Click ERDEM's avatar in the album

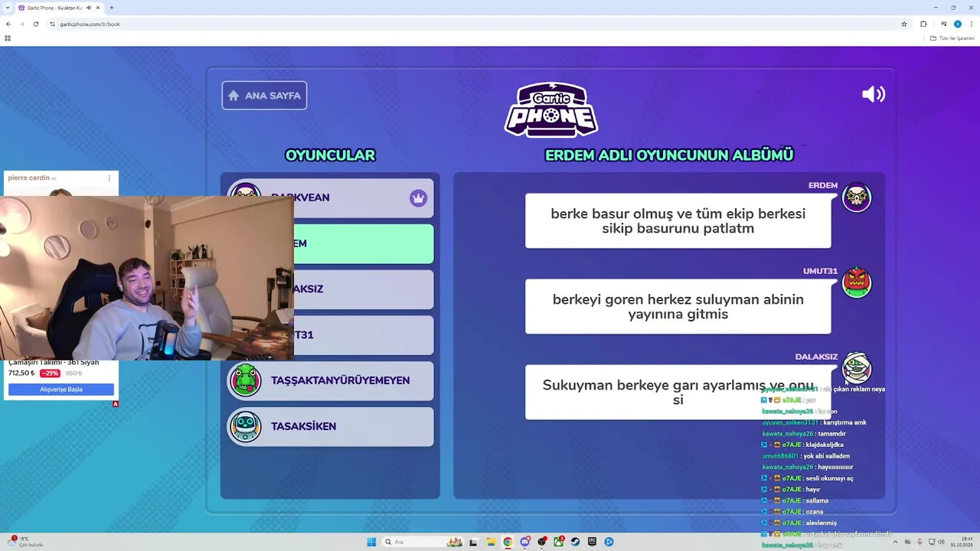(857, 197)
